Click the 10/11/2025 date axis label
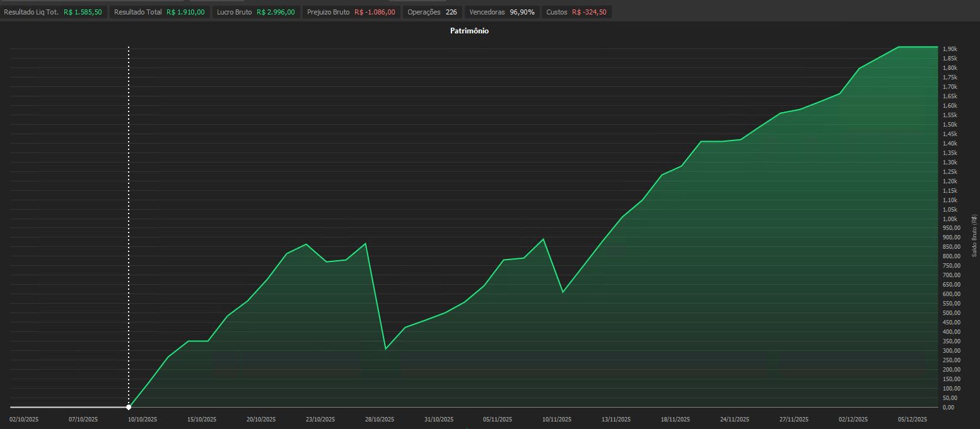Image resolution: width=980 pixels, height=429 pixels. [557, 420]
